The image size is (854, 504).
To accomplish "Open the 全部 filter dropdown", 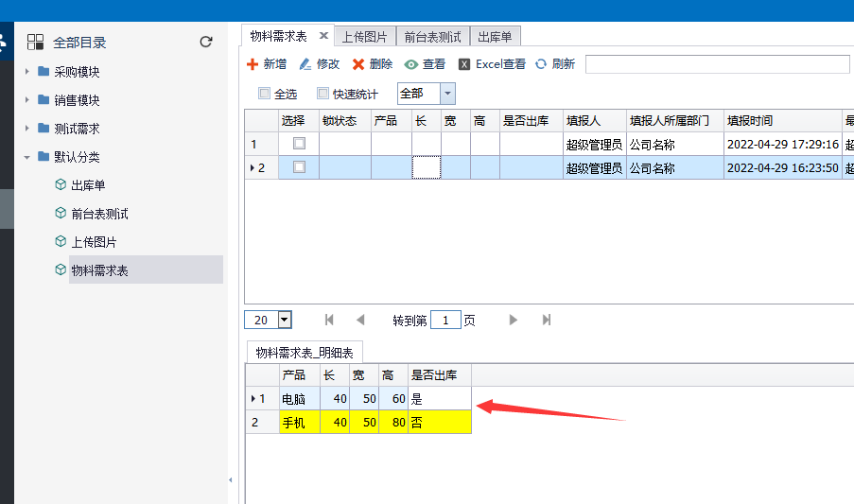I will click(447, 94).
